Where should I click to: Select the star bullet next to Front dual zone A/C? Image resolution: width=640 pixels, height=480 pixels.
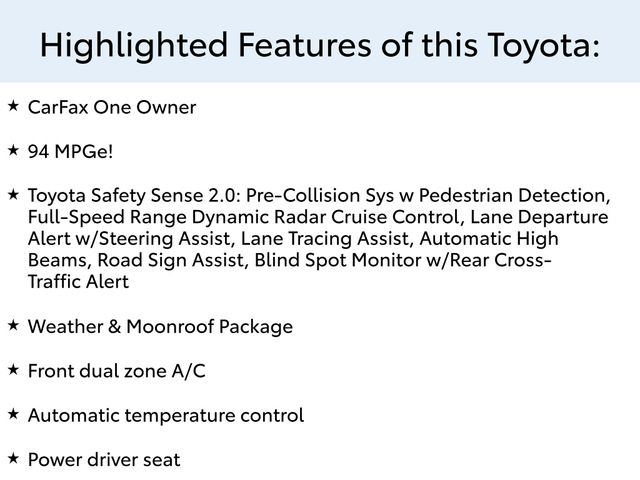(12, 370)
